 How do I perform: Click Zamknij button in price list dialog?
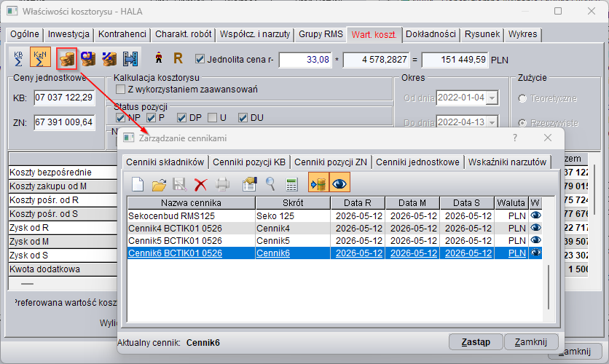click(x=531, y=342)
